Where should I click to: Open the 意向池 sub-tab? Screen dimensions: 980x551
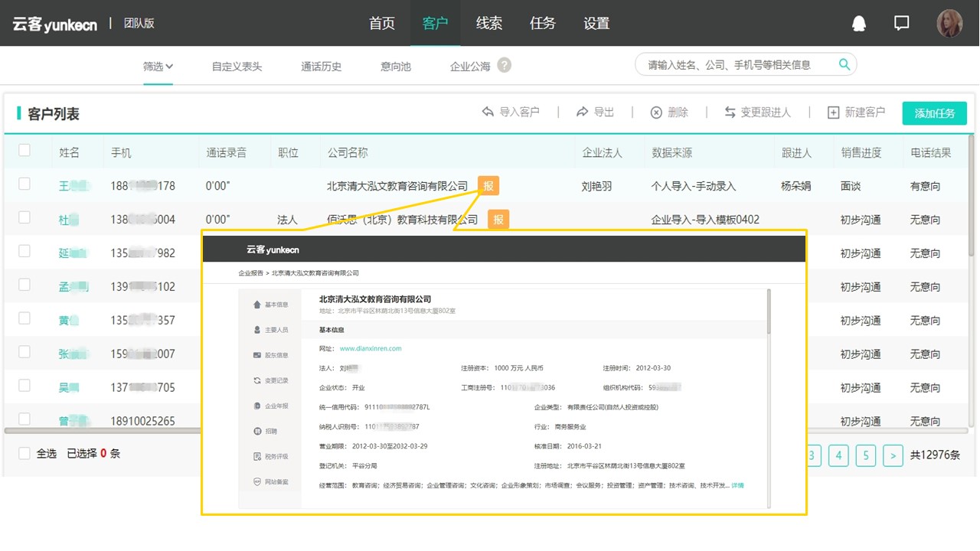[x=396, y=67]
